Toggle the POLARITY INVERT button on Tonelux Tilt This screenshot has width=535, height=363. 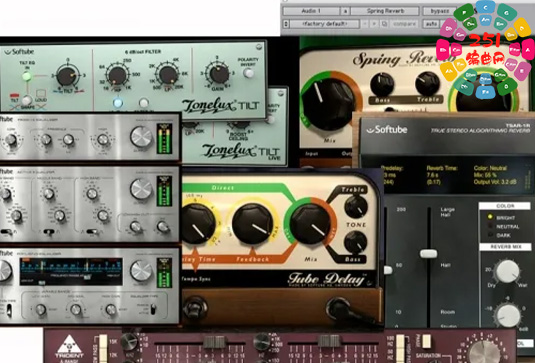[248, 73]
